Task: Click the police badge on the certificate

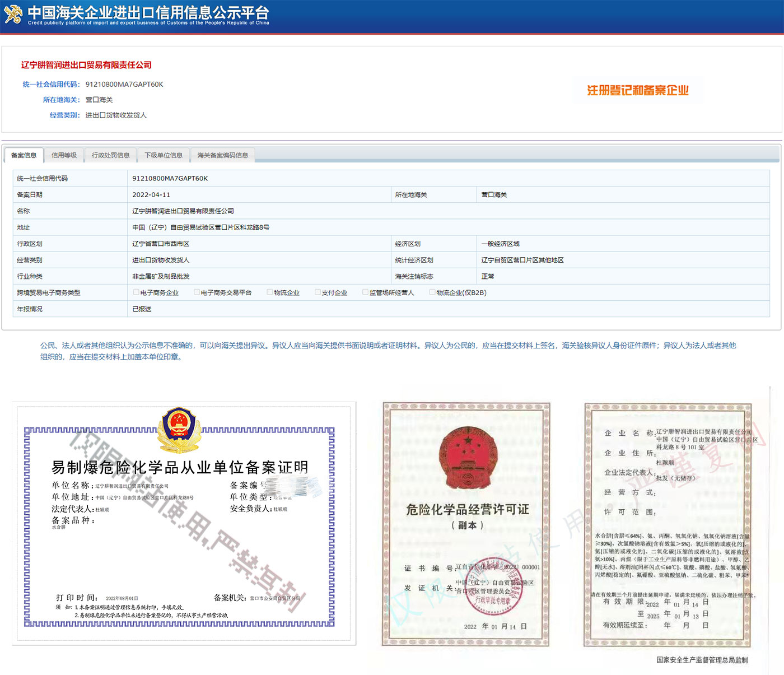Action: tap(179, 429)
